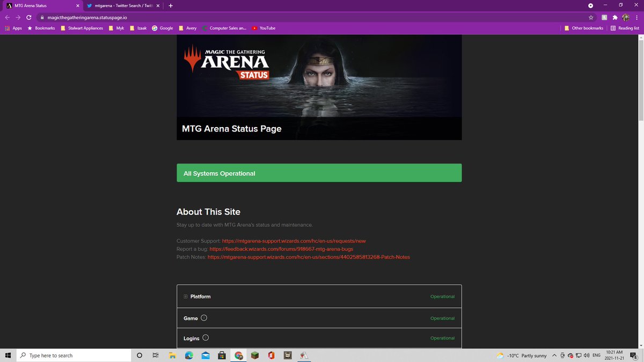Open the weather widget showing -10°C
644x362 pixels.
click(521, 356)
